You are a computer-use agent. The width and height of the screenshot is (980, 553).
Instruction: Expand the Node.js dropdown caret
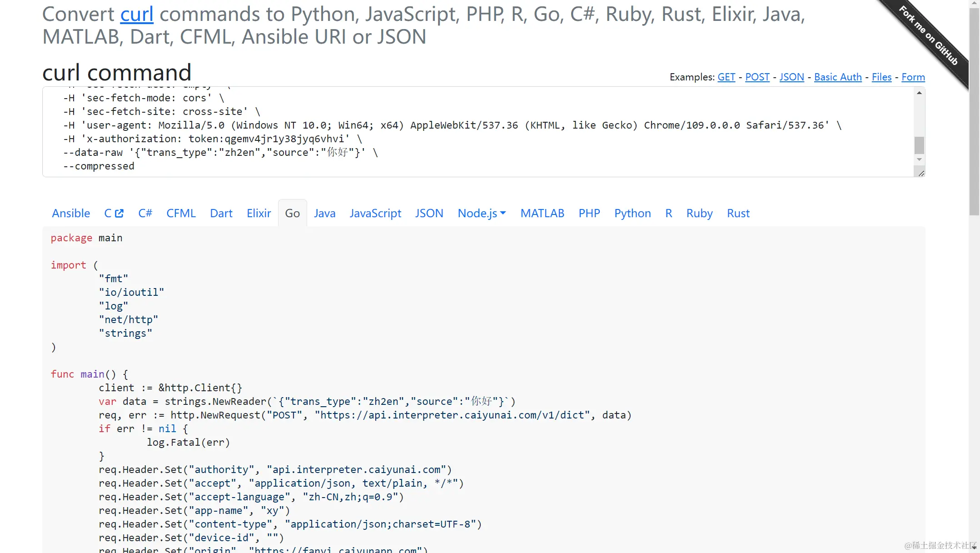[503, 213]
